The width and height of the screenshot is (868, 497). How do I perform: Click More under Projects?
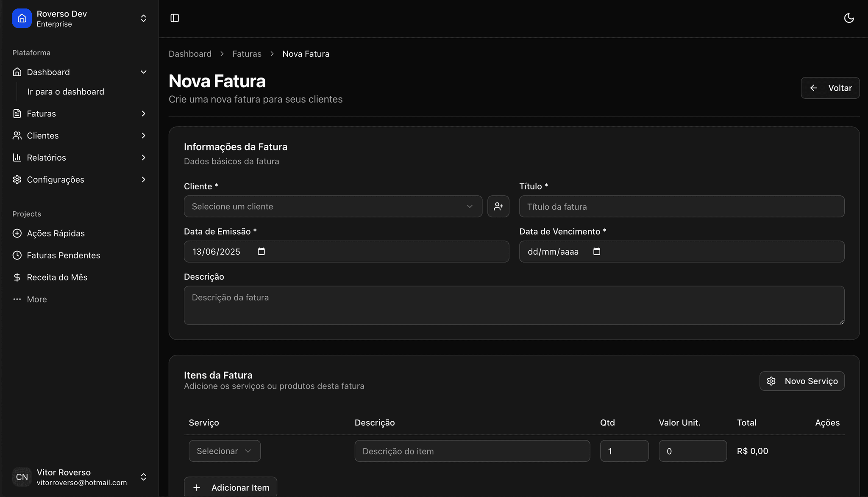36,300
